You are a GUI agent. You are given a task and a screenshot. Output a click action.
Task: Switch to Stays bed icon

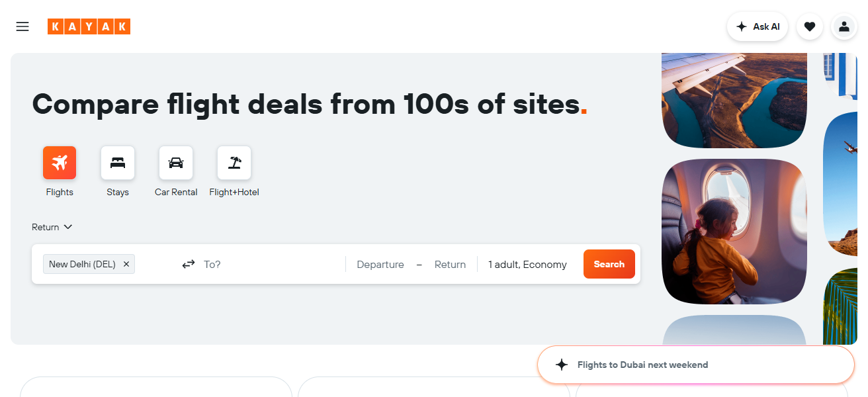(x=118, y=163)
